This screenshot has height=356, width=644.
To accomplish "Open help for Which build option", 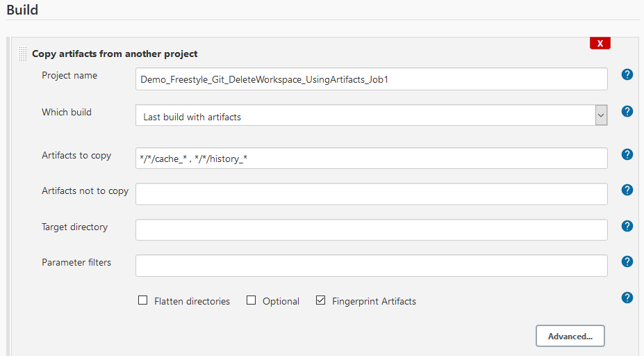I will click(627, 111).
